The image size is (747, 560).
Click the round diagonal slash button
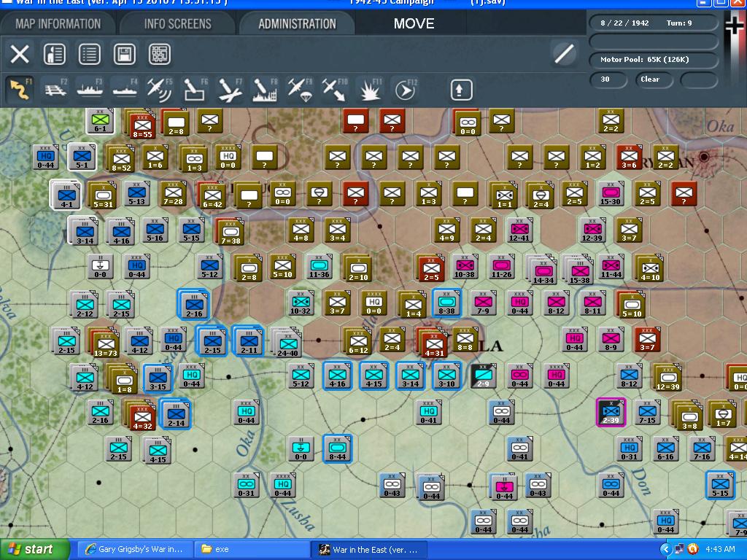click(x=564, y=53)
